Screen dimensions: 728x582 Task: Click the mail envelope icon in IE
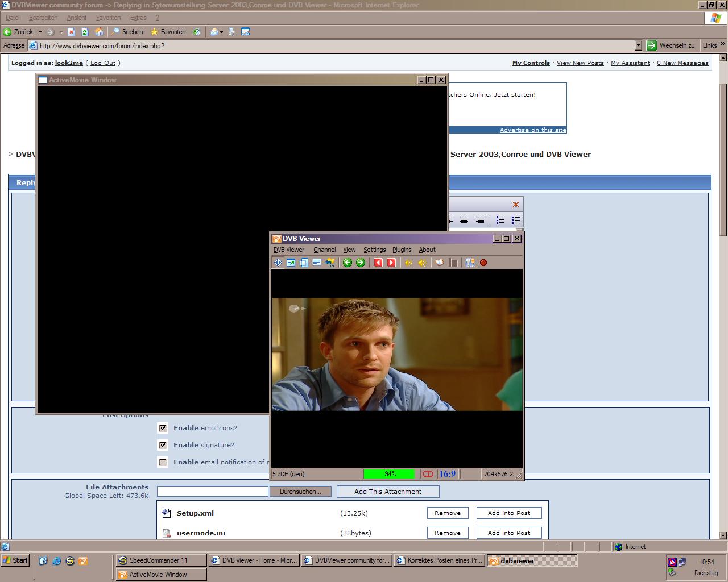coord(214,32)
